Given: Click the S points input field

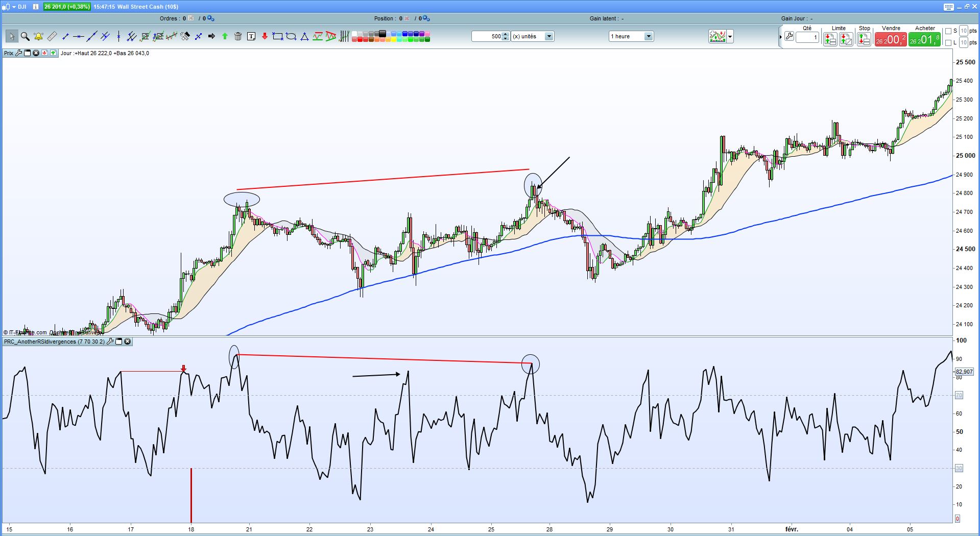Looking at the screenshot, I should pyautogui.click(x=964, y=31).
